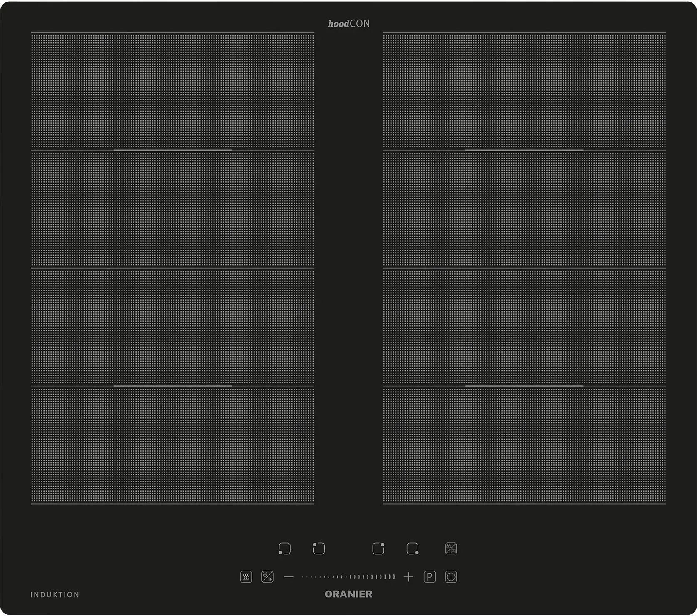Select the rear-right cooking zone icon
697x616 pixels.
(378, 549)
